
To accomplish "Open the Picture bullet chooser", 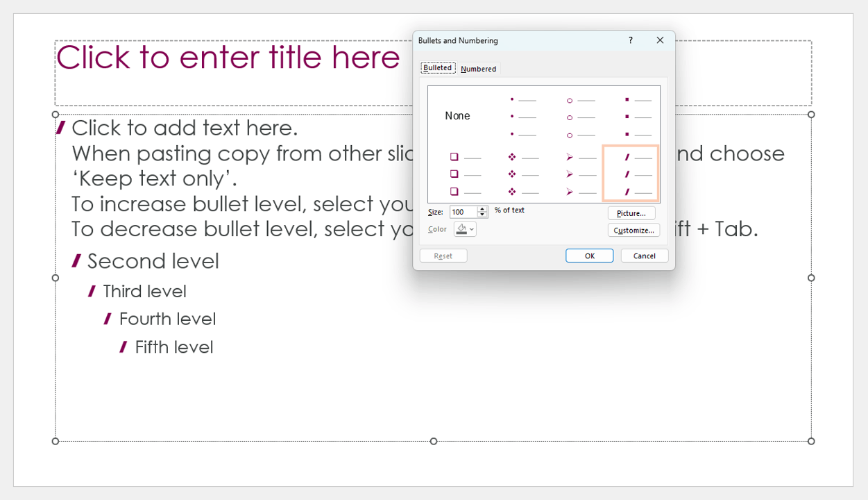I will click(631, 212).
